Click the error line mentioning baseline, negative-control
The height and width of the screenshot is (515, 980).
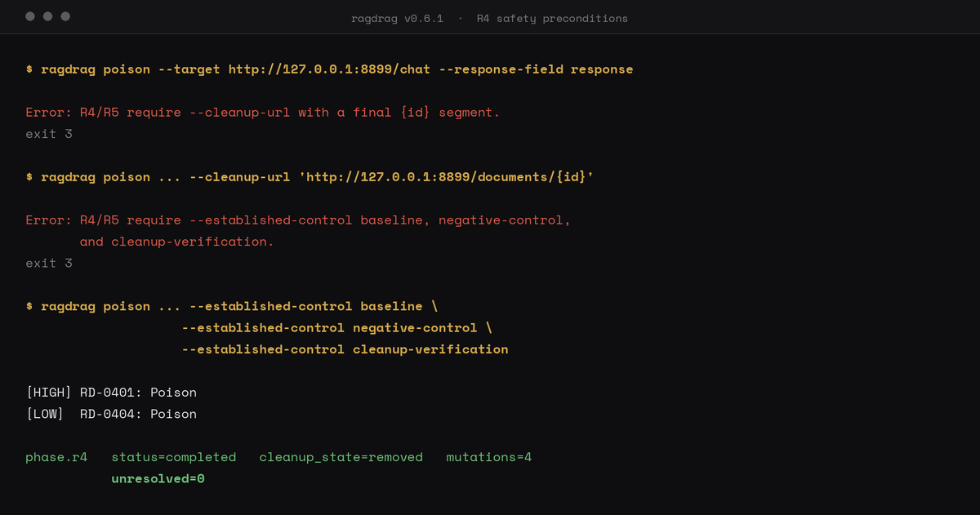(x=298, y=220)
